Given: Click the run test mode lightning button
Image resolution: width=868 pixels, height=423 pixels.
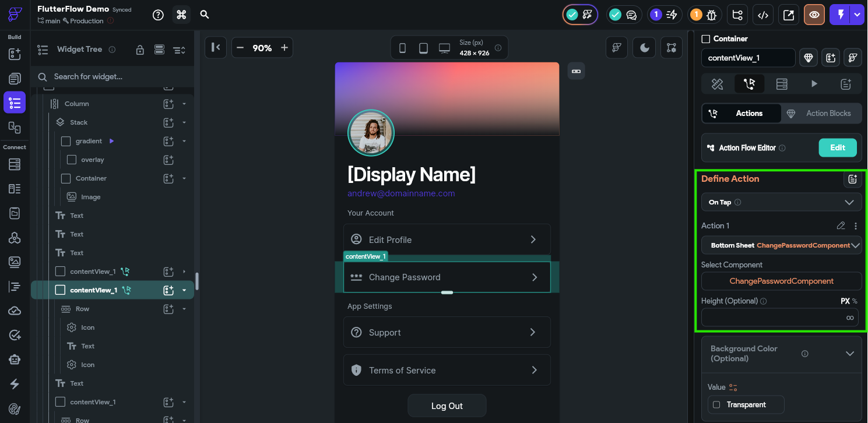Looking at the screenshot, I should (x=840, y=15).
